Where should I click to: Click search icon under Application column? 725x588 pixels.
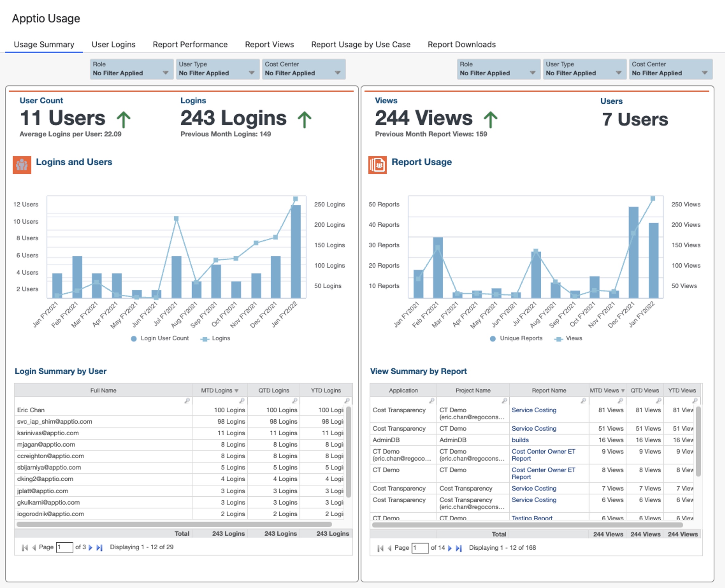[x=432, y=401]
